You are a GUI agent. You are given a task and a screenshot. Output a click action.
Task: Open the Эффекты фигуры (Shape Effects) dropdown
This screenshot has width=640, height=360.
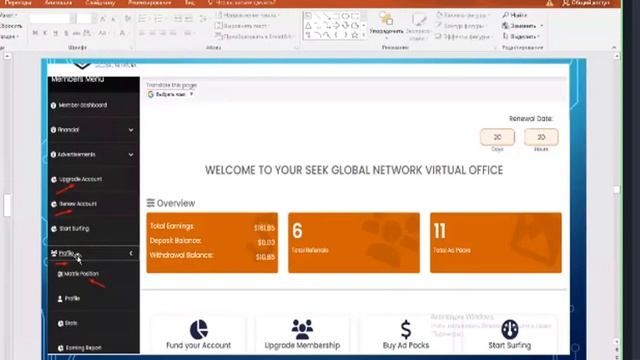coord(464,36)
